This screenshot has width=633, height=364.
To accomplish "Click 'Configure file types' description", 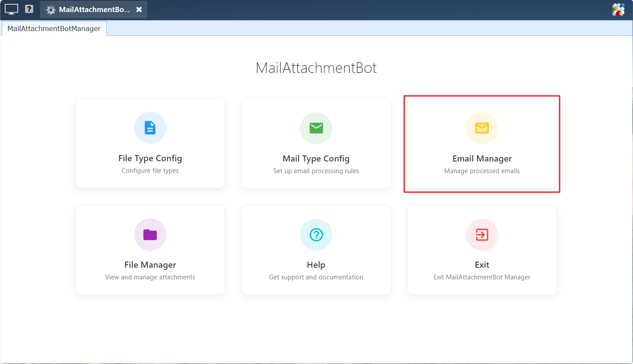I will coord(150,171).
